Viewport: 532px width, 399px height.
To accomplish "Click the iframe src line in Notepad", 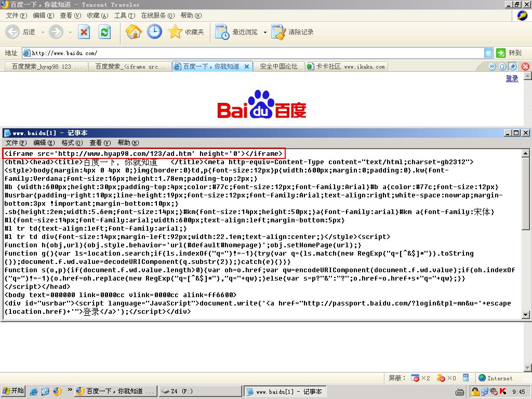I will (x=143, y=154).
